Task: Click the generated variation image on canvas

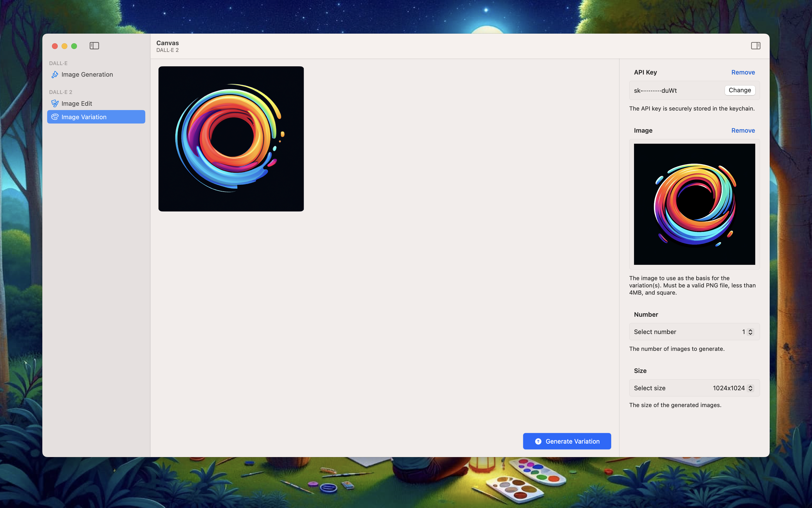Action: point(231,139)
